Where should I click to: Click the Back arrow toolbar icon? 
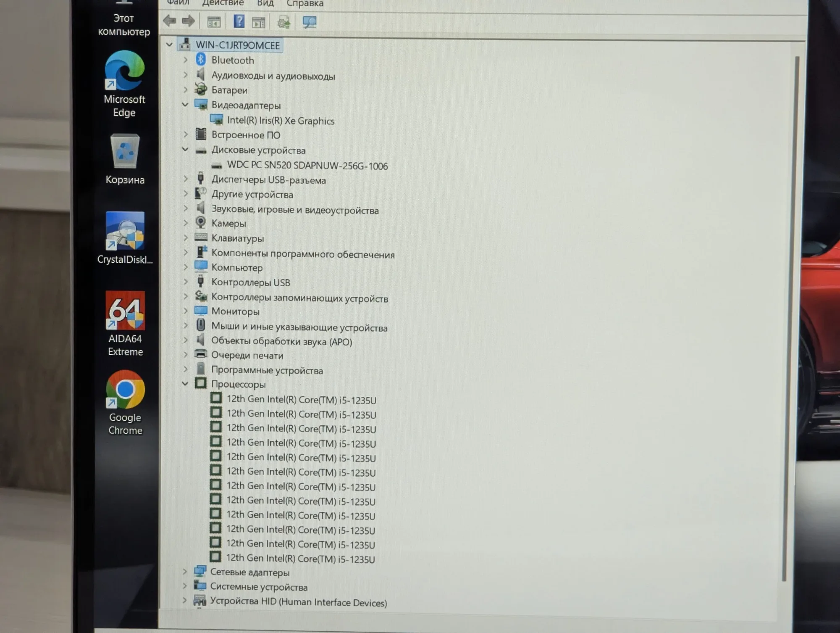pyautogui.click(x=170, y=21)
